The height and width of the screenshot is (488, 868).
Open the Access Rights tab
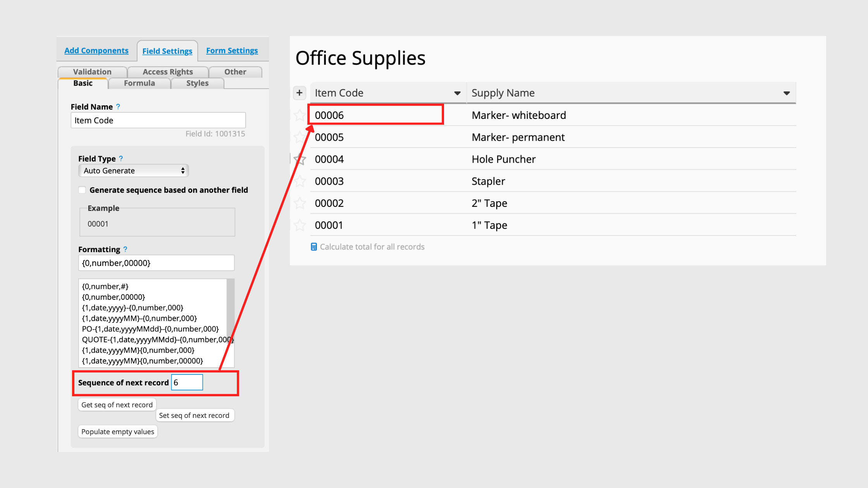pos(167,72)
